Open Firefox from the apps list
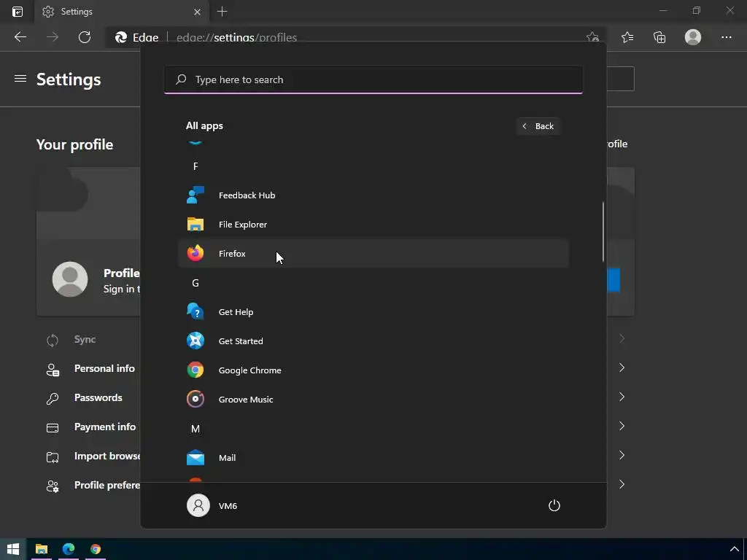Viewport: 747px width, 560px height. tap(373, 253)
